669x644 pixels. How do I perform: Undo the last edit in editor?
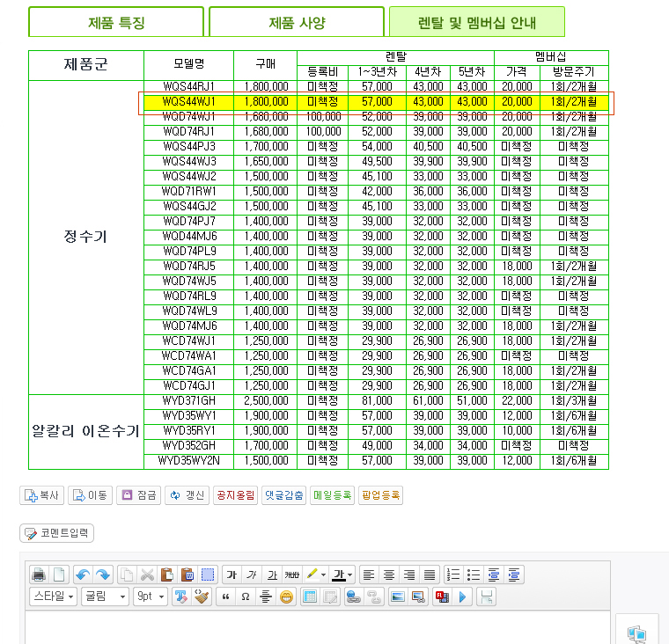[x=84, y=574]
